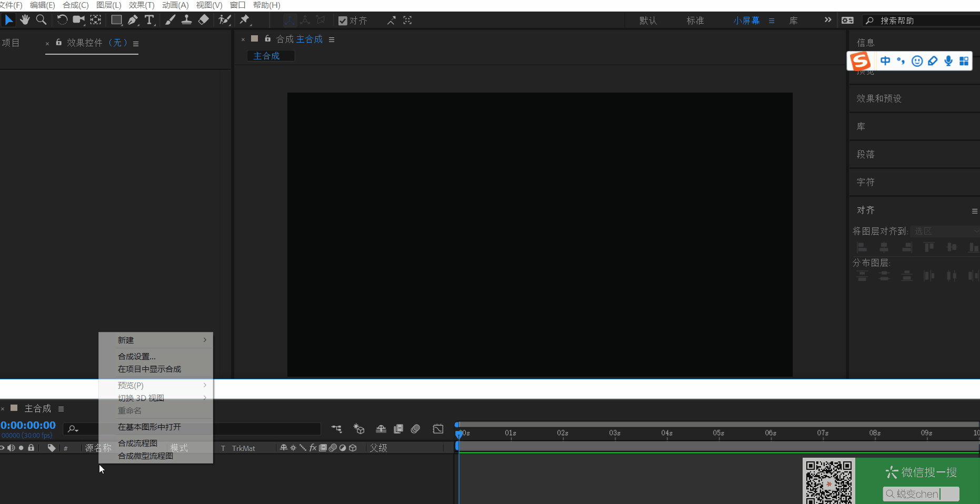Open the 合成(C) menu
980x504 pixels.
(76, 5)
